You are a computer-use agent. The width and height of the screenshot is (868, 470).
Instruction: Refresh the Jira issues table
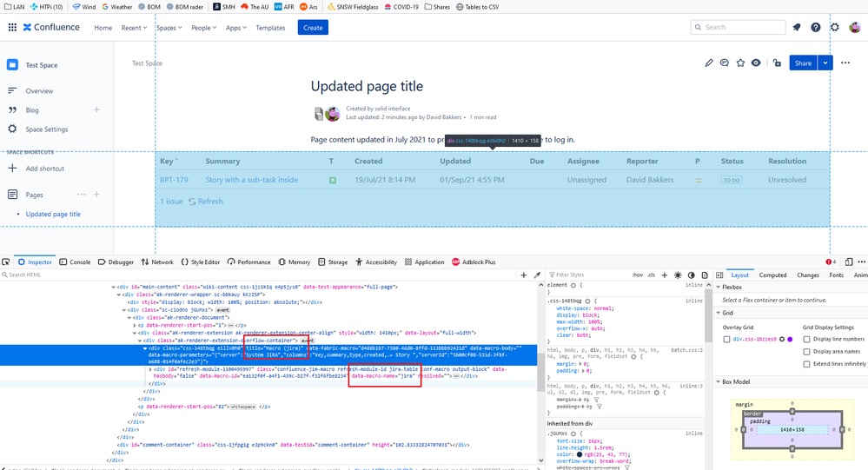point(206,202)
